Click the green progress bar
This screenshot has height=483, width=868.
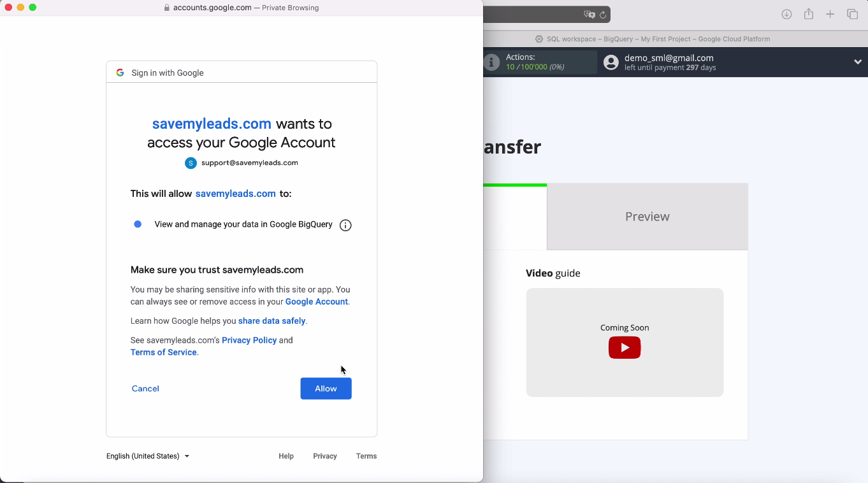(x=515, y=185)
